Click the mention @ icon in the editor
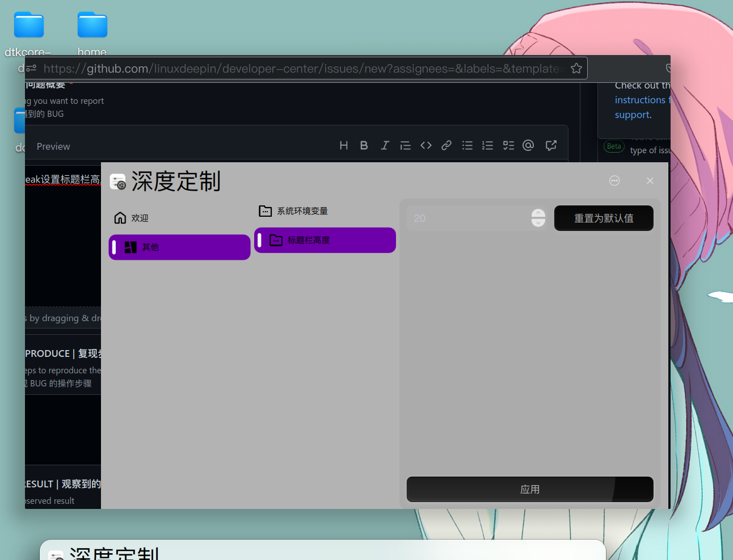This screenshot has height=560, width=733. pyautogui.click(x=528, y=145)
